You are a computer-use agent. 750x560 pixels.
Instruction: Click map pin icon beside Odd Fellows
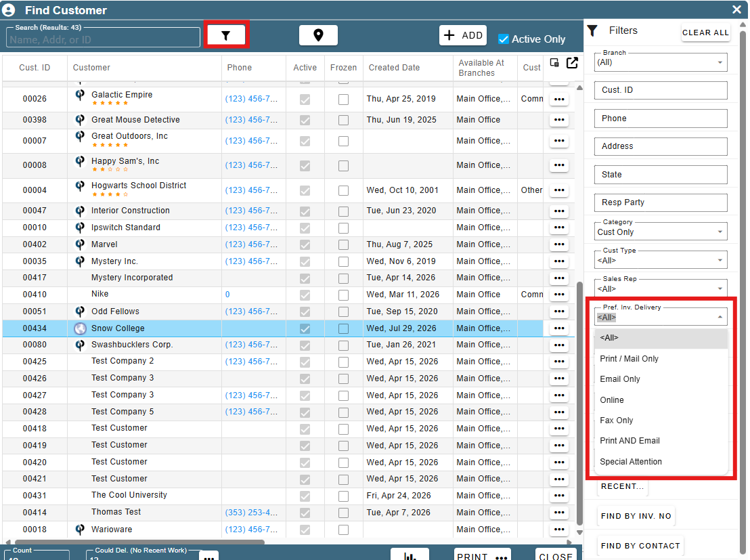(x=80, y=311)
